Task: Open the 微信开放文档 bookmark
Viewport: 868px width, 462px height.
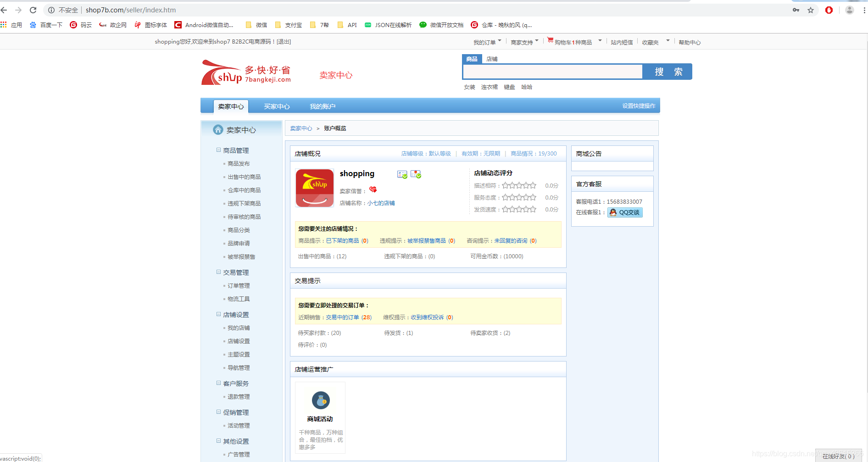Action: [x=441, y=25]
